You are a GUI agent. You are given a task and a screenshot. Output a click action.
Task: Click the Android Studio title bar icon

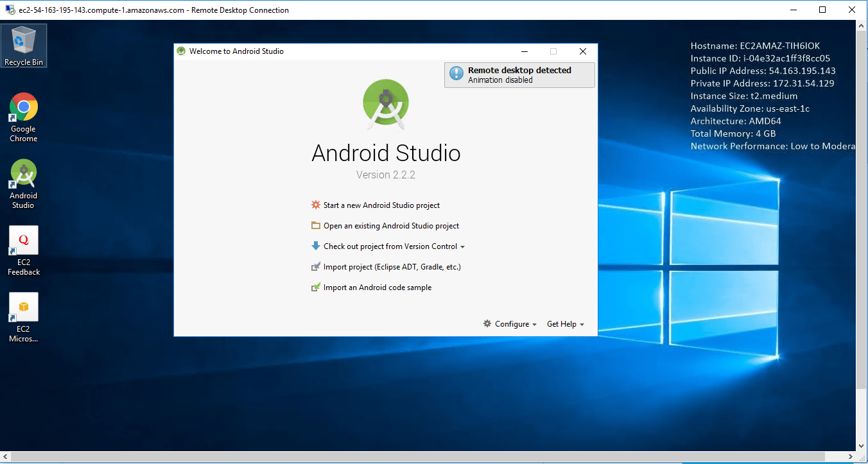[x=182, y=51]
